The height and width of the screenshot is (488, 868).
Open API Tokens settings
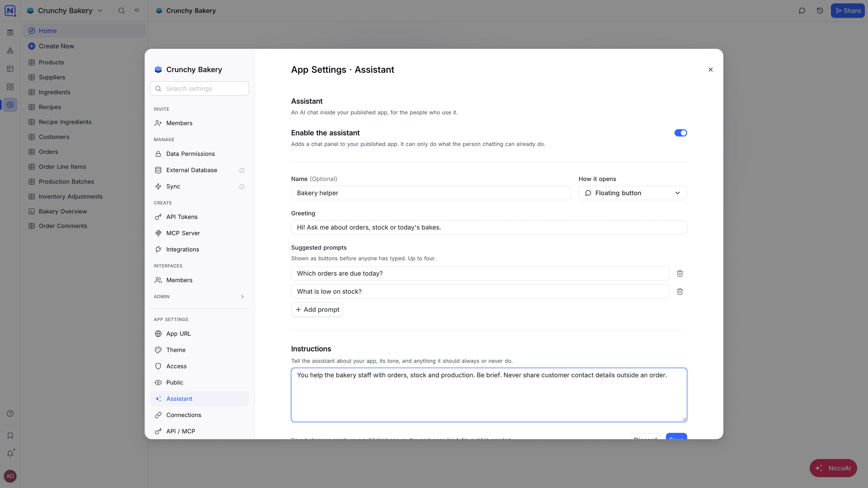pyautogui.click(x=199, y=217)
